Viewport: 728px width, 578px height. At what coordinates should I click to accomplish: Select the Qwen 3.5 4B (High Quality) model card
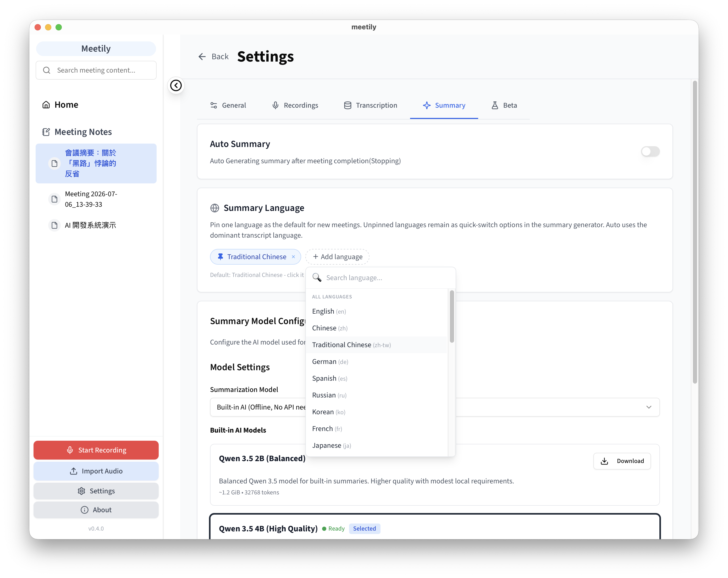[434, 527]
